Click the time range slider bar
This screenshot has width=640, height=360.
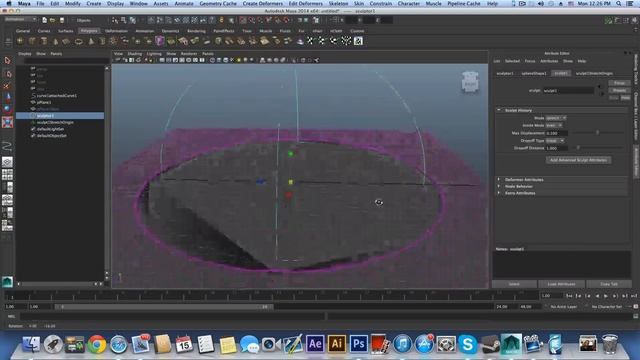[163, 307]
